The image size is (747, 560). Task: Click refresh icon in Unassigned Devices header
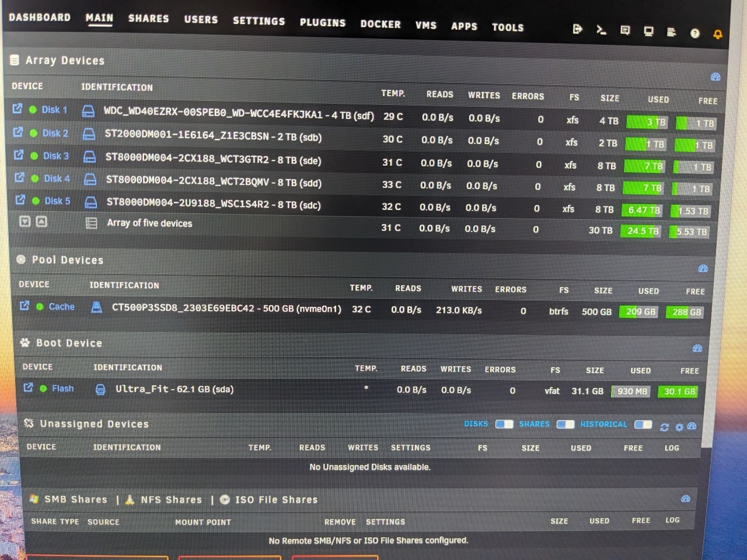(664, 427)
